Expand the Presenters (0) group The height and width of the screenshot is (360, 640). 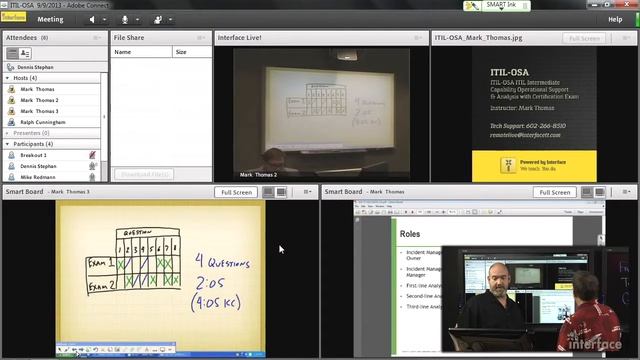pos(7,133)
